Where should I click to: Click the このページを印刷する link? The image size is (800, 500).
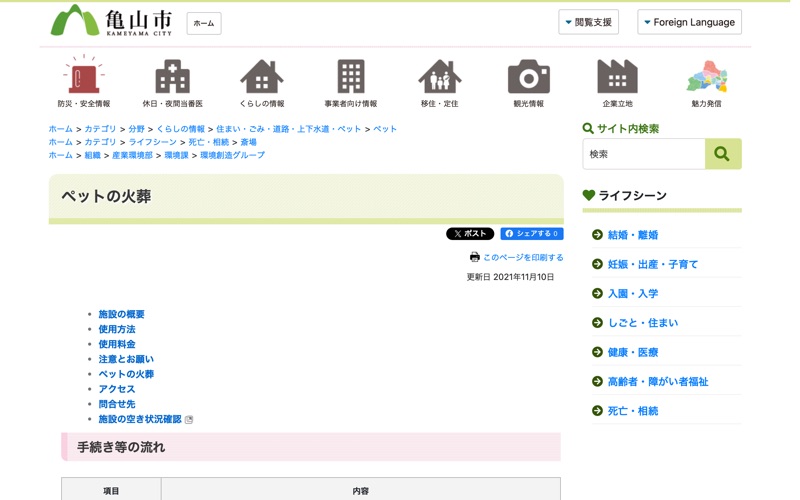click(x=523, y=257)
